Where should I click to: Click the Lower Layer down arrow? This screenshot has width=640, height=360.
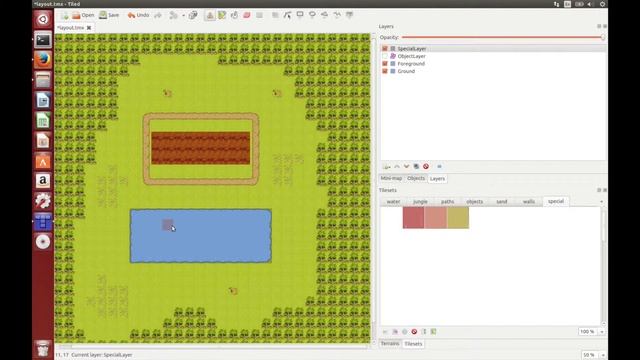pyautogui.click(x=407, y=167)
